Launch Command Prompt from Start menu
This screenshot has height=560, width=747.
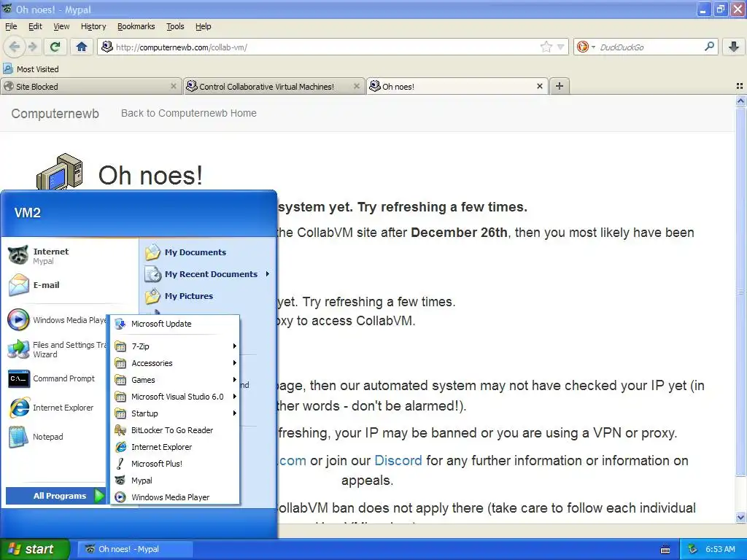(56, 378)
